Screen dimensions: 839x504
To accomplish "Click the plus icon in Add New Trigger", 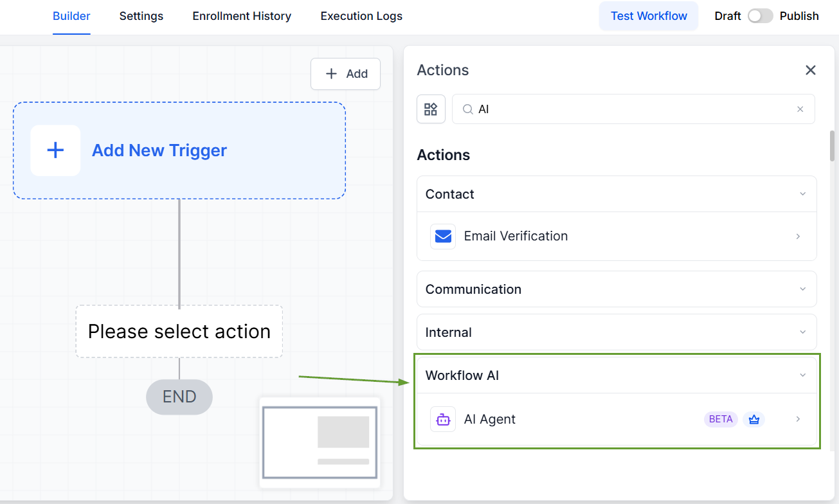I will tap(55, 150).
